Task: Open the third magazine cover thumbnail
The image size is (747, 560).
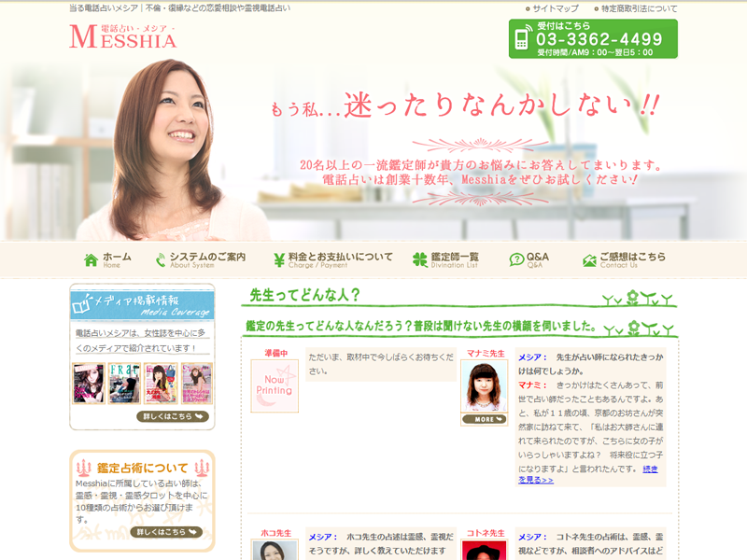Action: [161, 384]
